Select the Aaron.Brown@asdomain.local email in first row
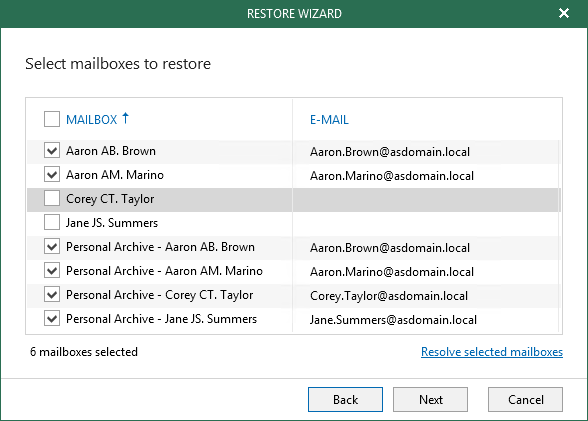588x421 pixels. click(x=390, y=152)
